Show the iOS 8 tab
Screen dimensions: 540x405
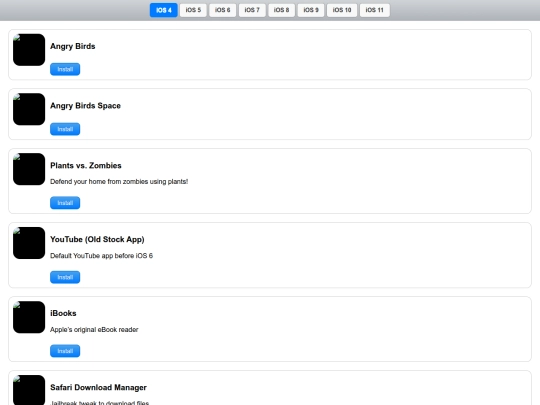point(281,10)
